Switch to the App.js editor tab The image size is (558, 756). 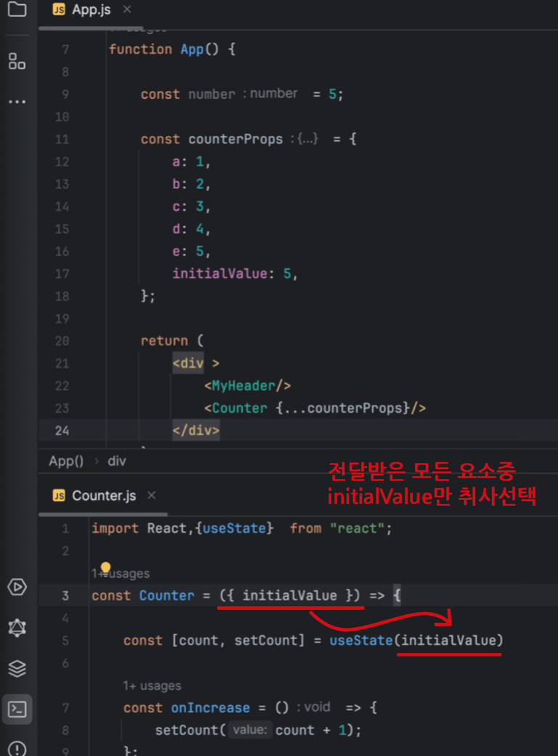(91, 9)
